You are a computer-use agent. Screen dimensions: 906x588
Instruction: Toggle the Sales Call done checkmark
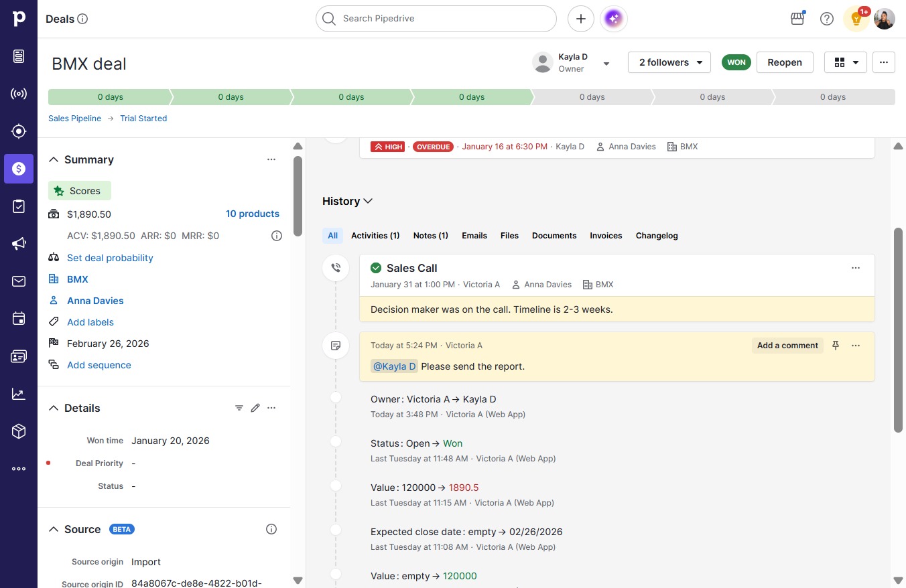coord(376,268)
